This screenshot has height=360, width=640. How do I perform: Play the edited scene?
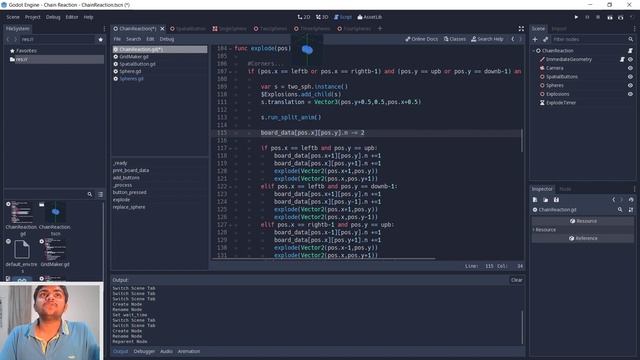pyautogui.click(x=610, y=17)
